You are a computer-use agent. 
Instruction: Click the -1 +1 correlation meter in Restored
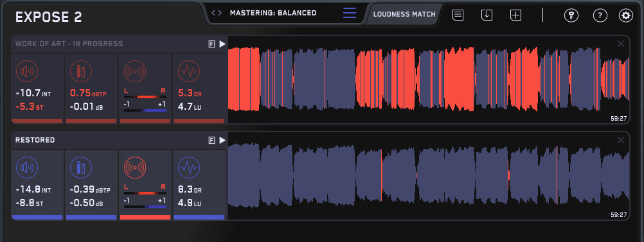(x=145, y=203)
